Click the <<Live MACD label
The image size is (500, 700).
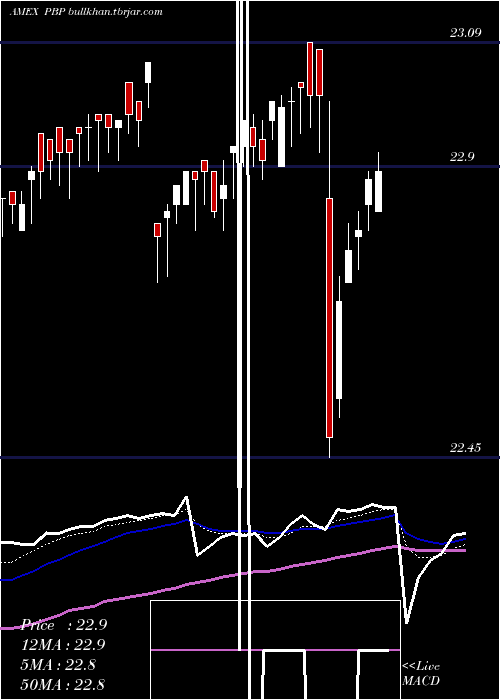click(x=421, y=674)
